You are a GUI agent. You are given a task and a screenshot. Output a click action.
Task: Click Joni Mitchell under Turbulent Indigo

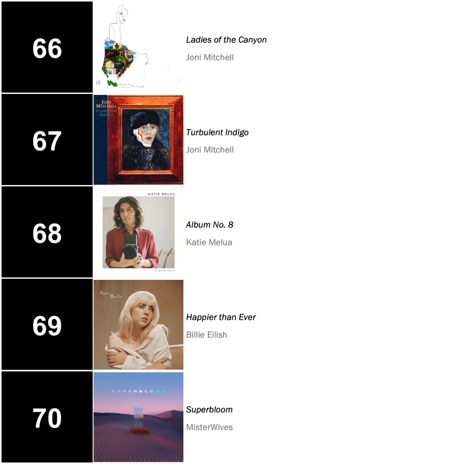209,150
